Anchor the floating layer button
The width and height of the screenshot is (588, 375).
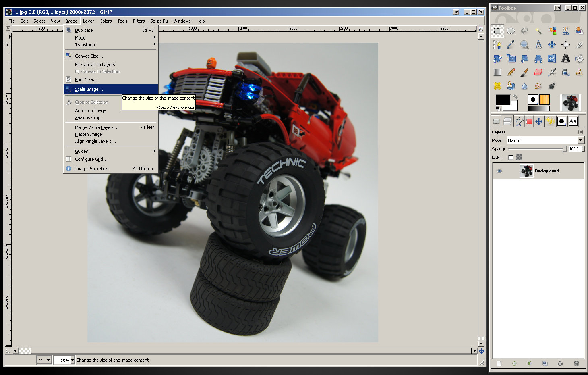pos(560,364)
